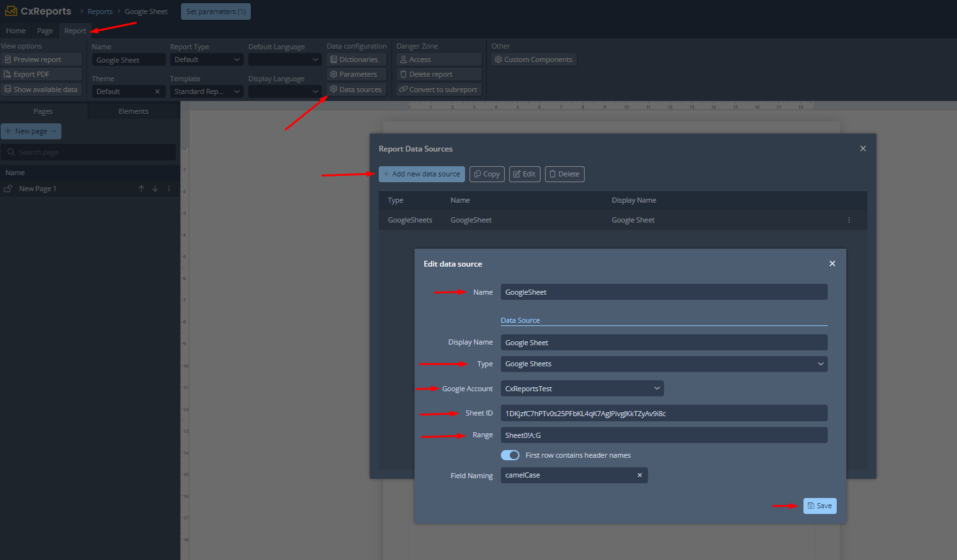The image size is (957, 560).
Task: Click Add new data source button
Action: [422, 174]
